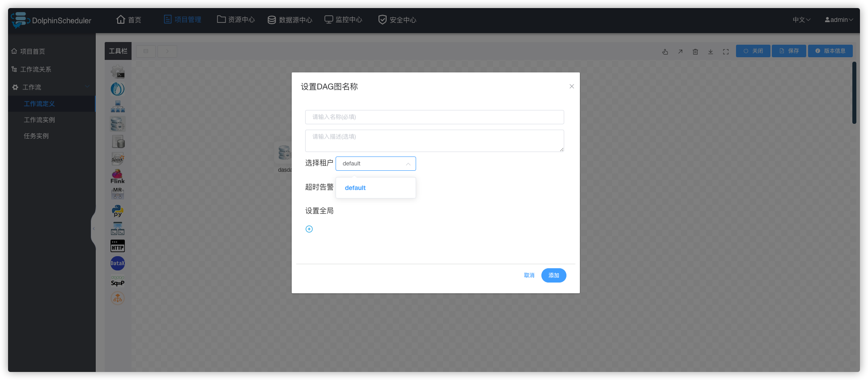Go to 首页 home tab

tap(129, 20)
